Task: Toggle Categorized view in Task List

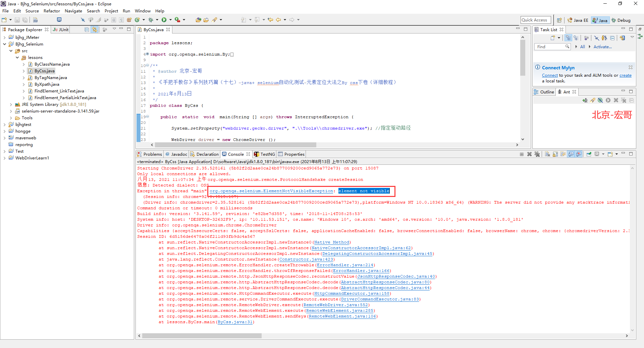Action: [x=568, y=38]
